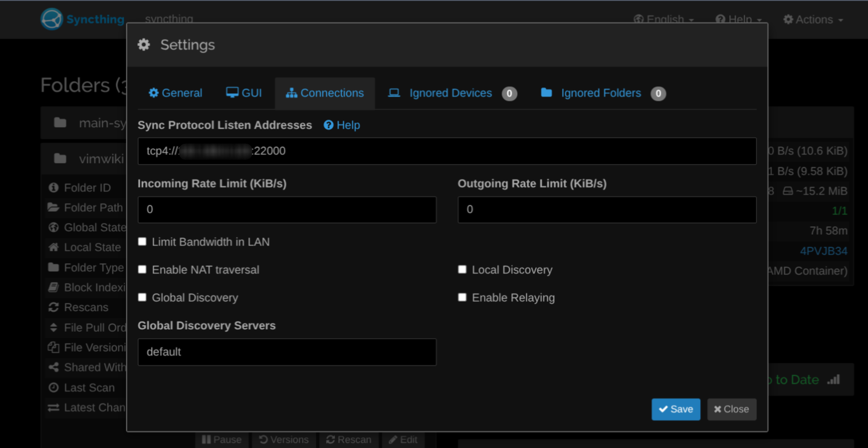Image resolution: width=868 pixels, height=448 pixels.
Task: Click the Outgoing Rate Limit input
Action: point(607,209)
